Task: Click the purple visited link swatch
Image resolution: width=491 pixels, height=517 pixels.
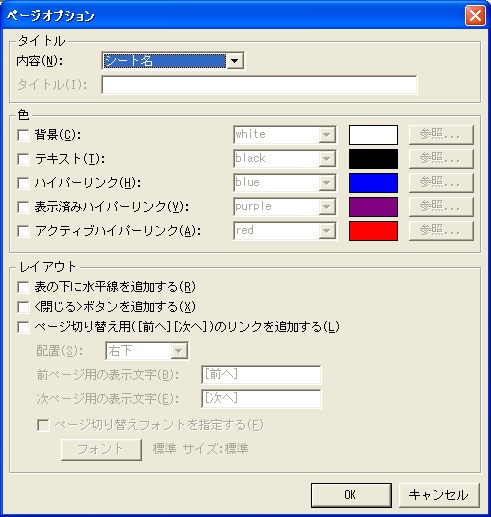Action: point(373,207)
